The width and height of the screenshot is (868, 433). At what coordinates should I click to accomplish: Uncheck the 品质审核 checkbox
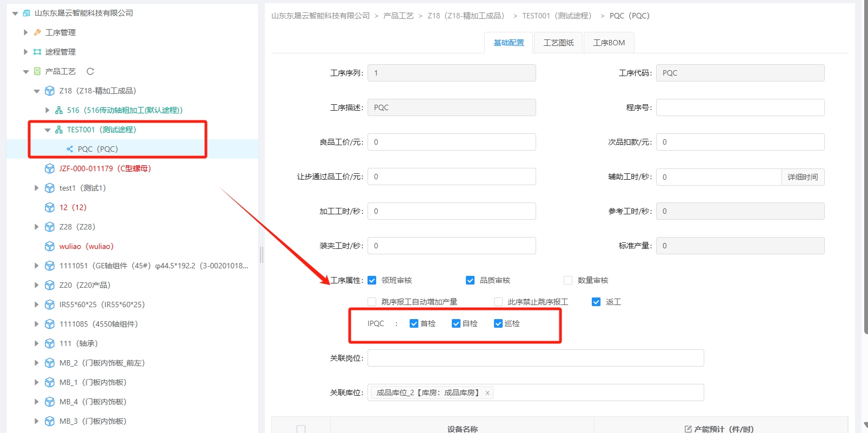470,280
